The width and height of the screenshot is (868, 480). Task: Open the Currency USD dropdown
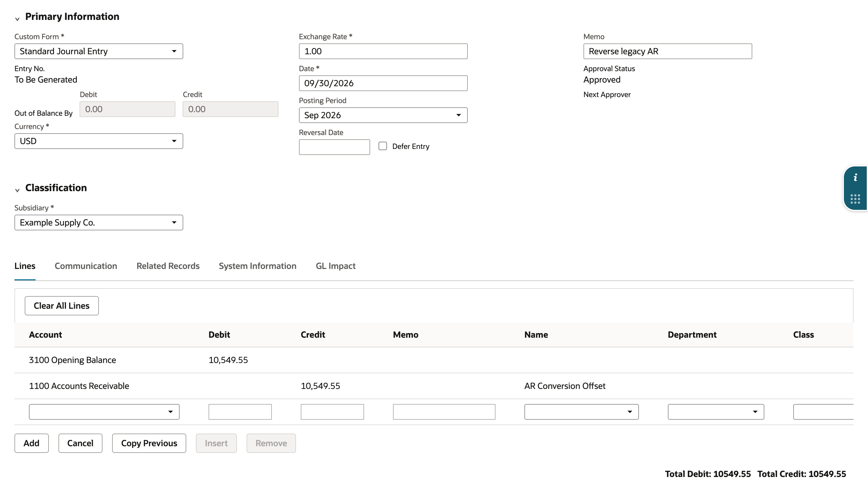tap(99, 141)
